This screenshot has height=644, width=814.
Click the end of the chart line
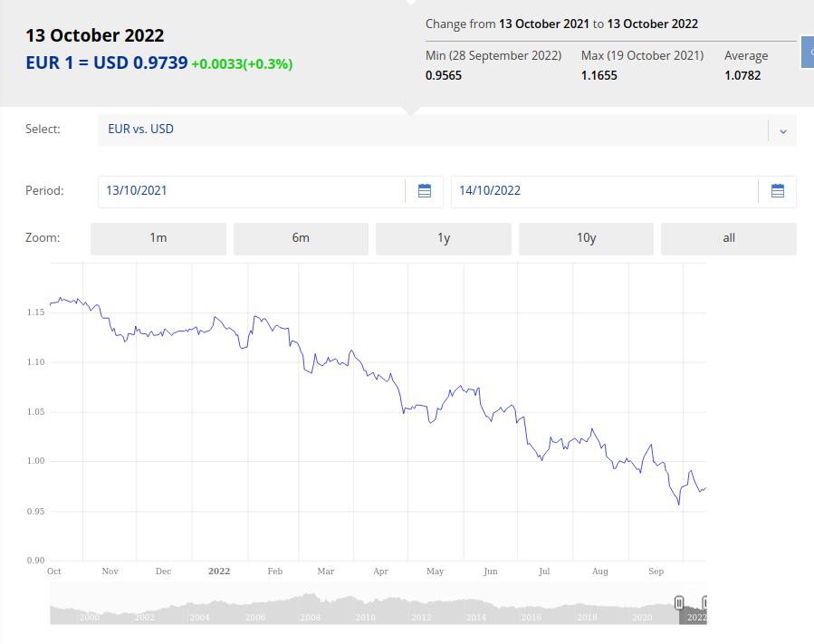[x=705, y=488]
